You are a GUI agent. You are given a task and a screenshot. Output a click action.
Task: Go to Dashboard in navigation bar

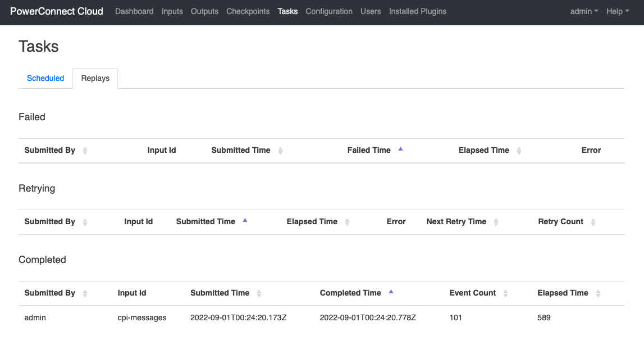click(134, 11)
